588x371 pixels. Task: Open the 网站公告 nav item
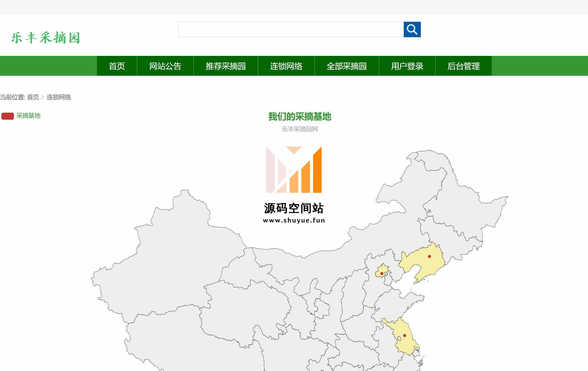[165, 66]
